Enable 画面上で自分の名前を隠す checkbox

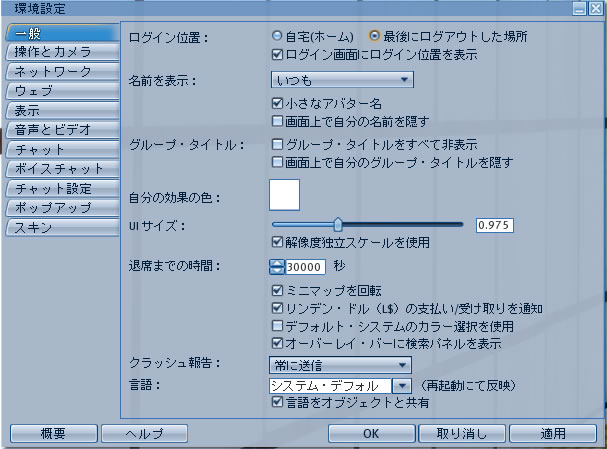click(x=277, y=121)
